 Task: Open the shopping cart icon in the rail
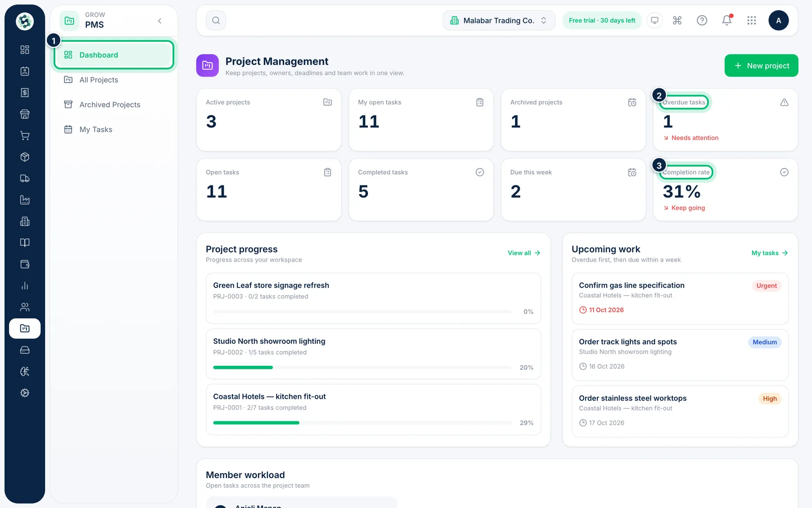(24, 136)
